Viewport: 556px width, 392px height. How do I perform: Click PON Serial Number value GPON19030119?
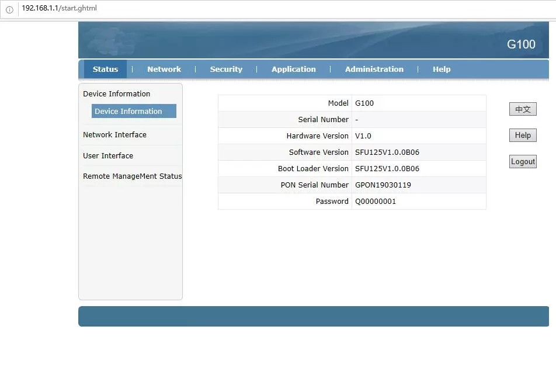click(x=383, y=185)
